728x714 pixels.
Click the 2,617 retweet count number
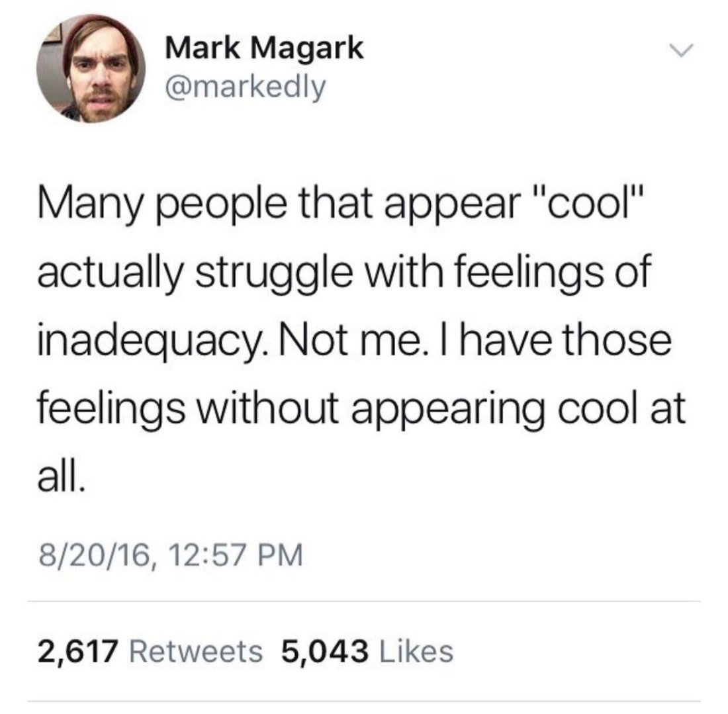click(x=77, y=651)
